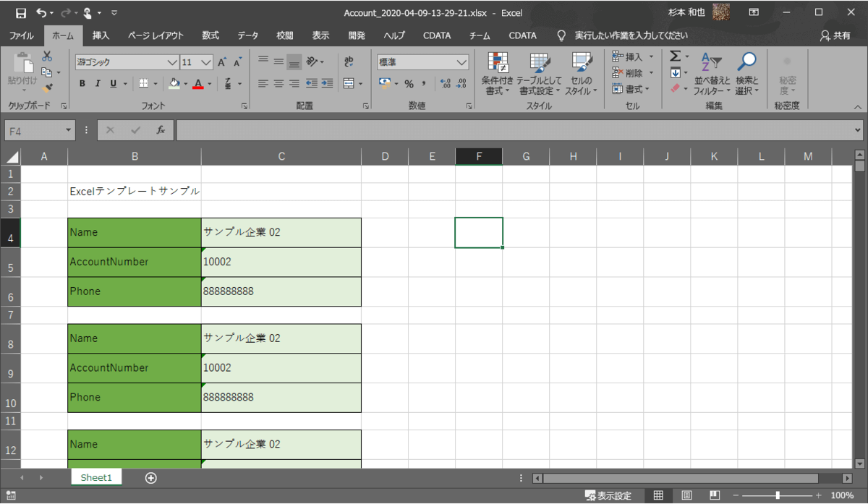Increase decimal places
Image resolution: width=868 pixels, height=504 pixels.
446,83
